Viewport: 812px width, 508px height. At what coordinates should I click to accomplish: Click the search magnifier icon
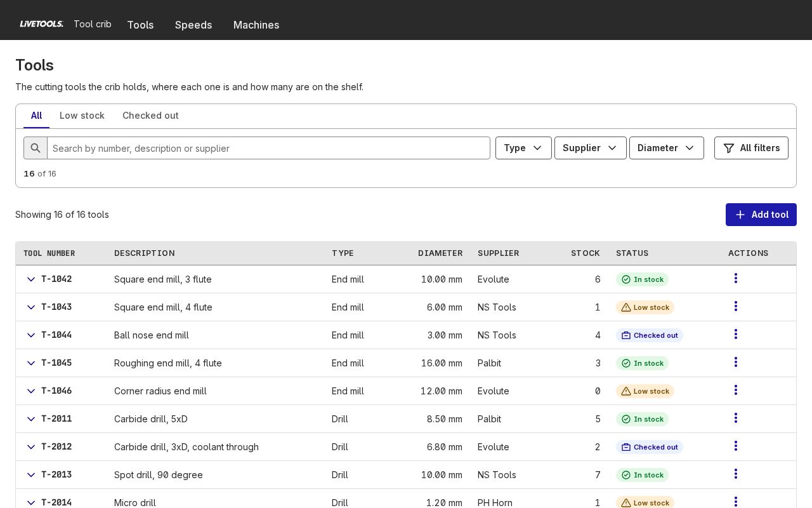(x=36, y=148)
